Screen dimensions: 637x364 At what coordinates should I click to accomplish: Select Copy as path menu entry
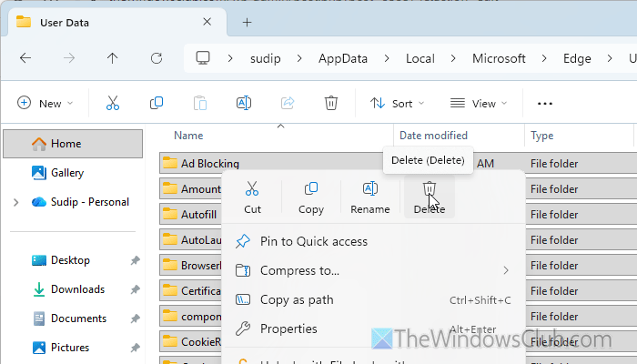click(373, 299)
